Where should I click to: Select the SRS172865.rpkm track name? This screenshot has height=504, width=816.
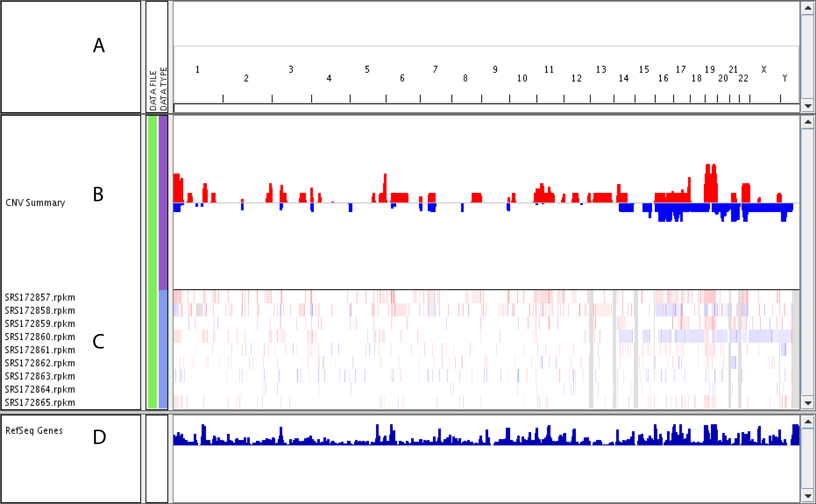[40, 403]
